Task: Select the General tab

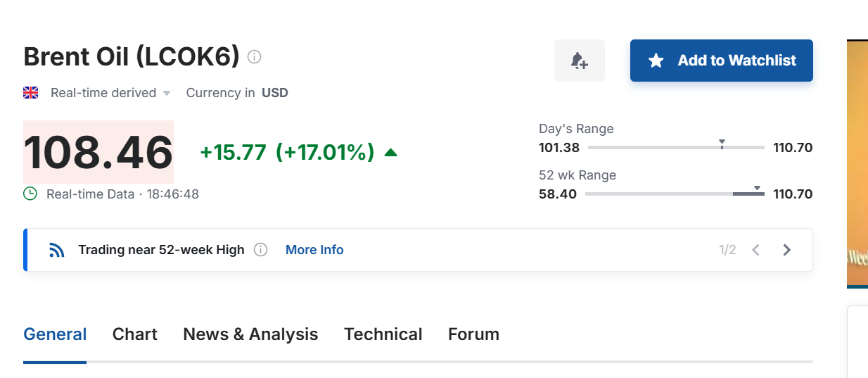Action: pyautogui.click(x=55, y=334)
